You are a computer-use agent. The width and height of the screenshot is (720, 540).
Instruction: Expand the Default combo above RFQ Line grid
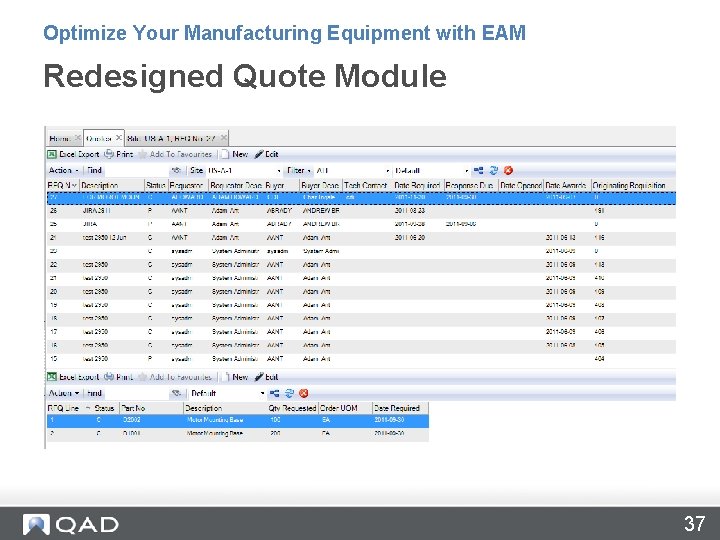(x=262, y=394)
